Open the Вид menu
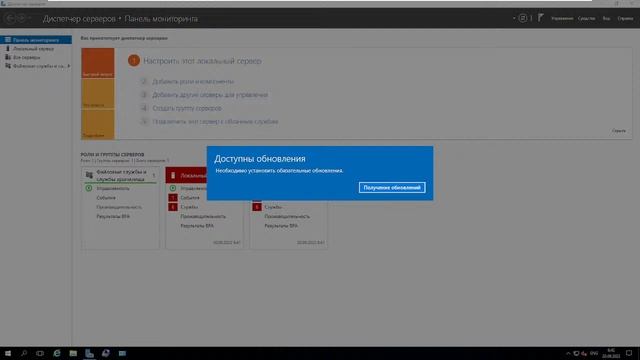This screenshot has height=360, width=640. 606,18
